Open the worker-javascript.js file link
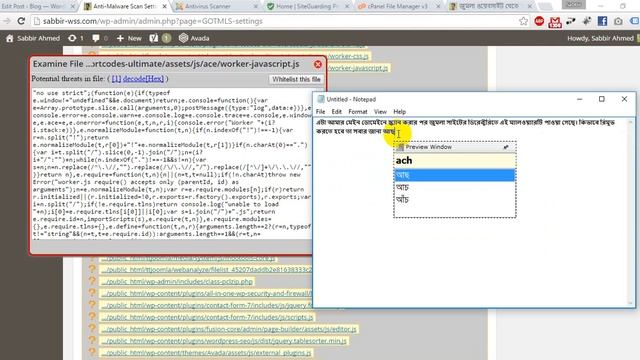 358,68
